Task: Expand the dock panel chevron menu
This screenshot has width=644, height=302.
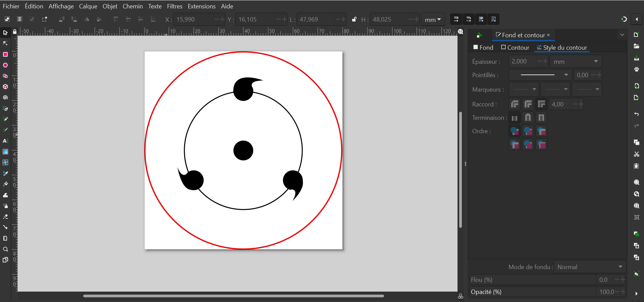Action: point(622,35)
